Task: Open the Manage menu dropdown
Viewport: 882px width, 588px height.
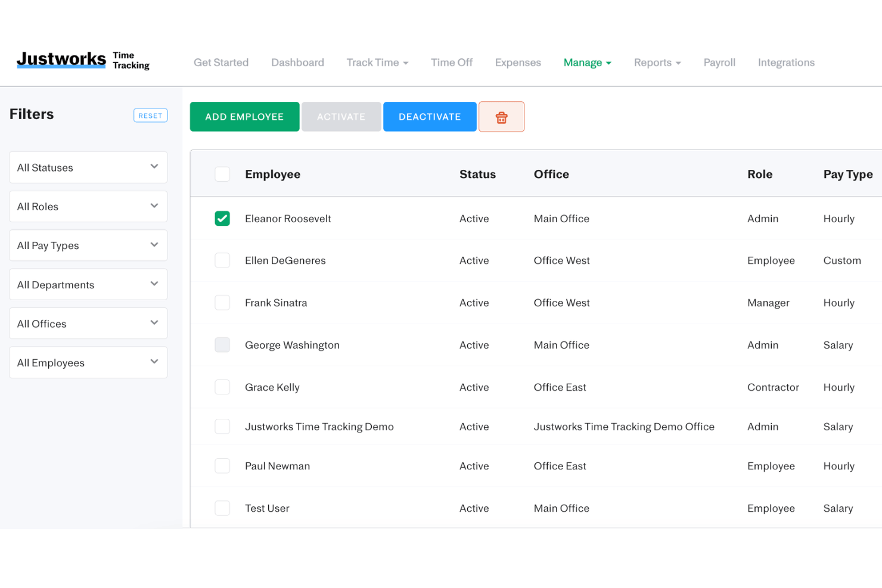Action: [588, 63]
